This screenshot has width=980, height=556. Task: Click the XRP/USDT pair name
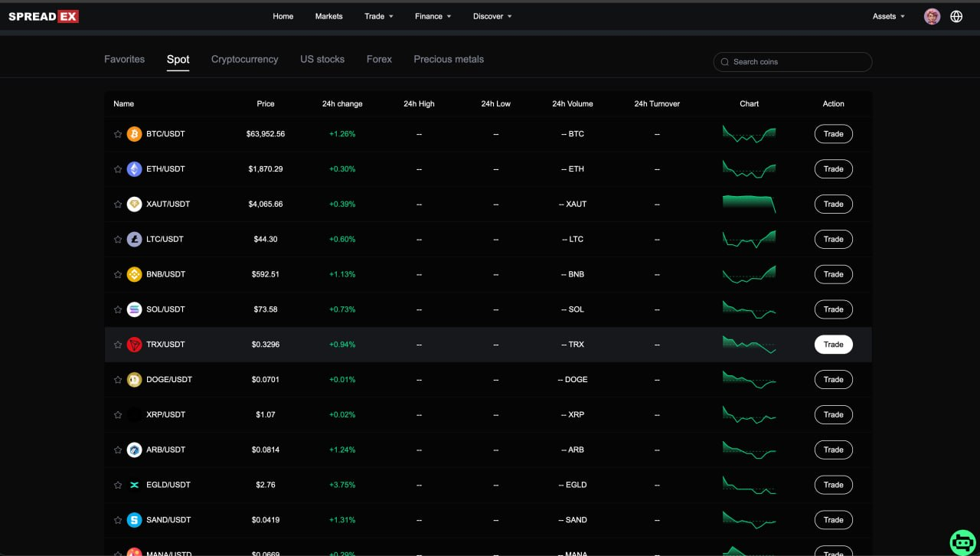166,415
